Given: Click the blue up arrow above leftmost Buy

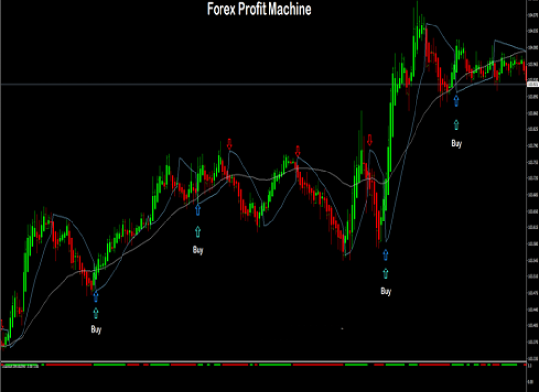Looking at the screenshot, I should pyautogui.click(x=96, y=296).
